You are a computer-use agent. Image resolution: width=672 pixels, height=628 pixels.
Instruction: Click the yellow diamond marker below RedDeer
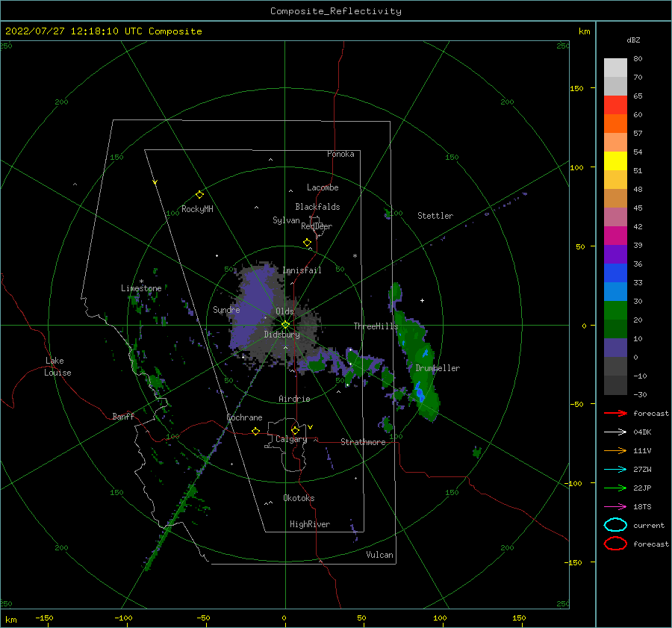[307, 243]
